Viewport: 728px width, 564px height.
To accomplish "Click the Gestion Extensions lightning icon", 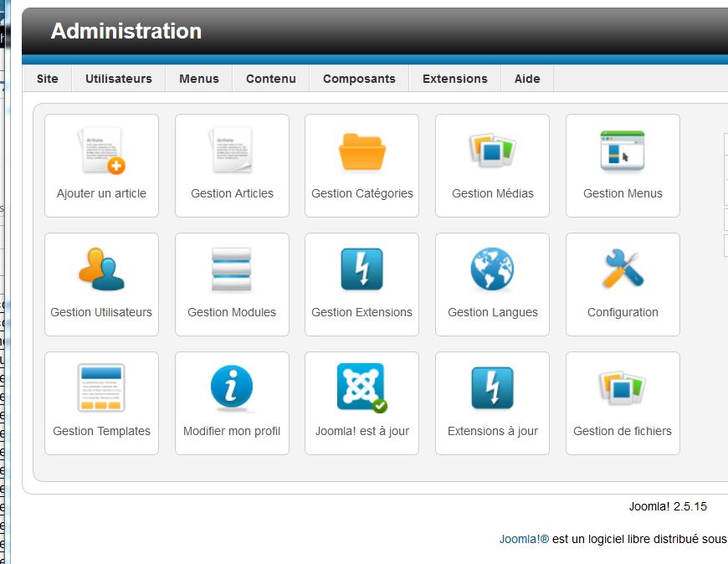I will (x=361, y=270).
